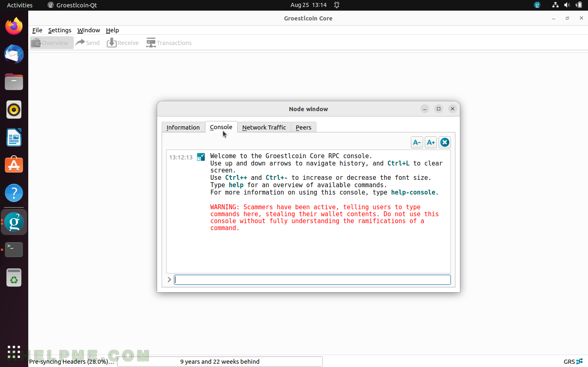588x367 pixels.
Task: Open the Transactions toolbar button
Action: 169,43
